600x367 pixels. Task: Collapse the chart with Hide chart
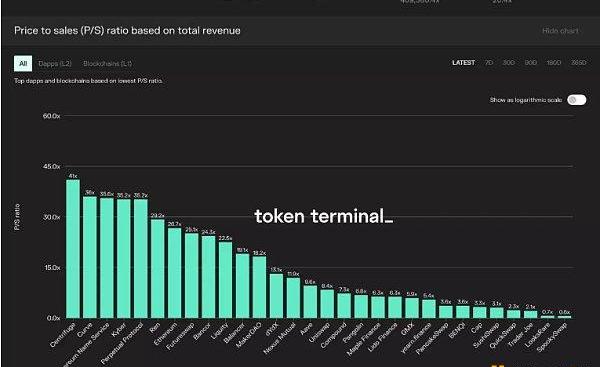pos(560,31)
